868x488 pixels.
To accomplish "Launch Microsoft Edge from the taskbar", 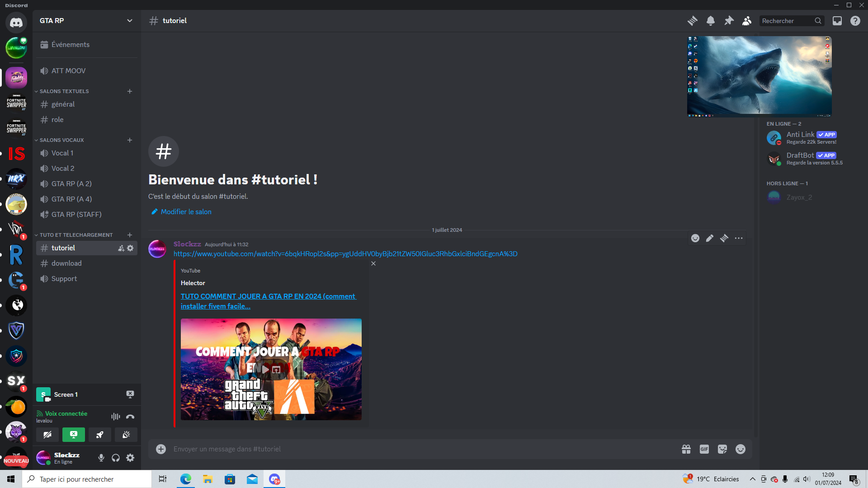I will [186, 479].
